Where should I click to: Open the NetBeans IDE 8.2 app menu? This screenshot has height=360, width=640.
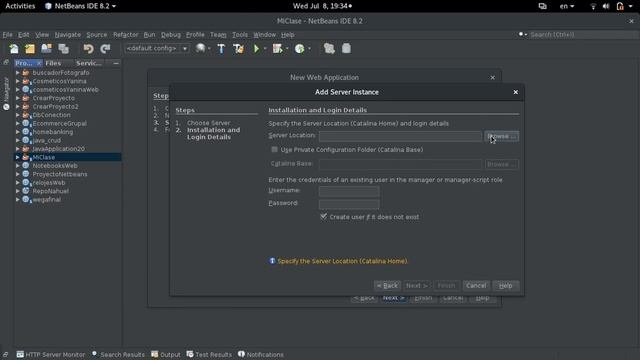click(80, 6)
